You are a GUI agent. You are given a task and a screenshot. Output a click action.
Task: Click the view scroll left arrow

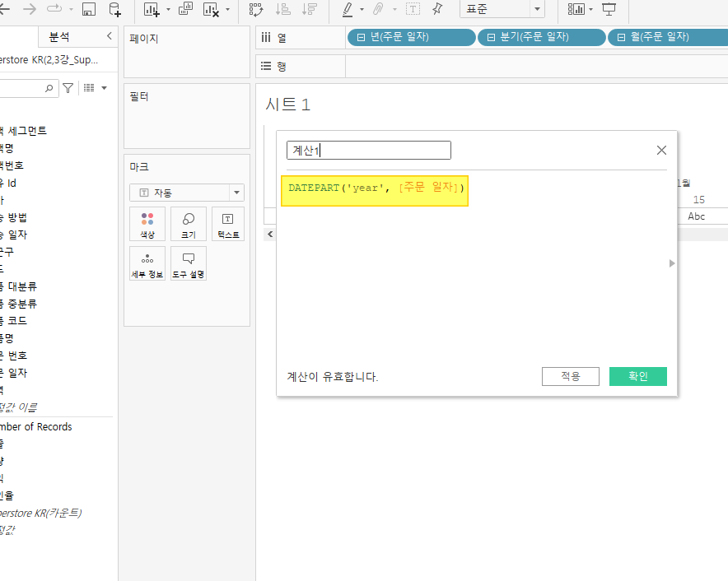[270, 235]
